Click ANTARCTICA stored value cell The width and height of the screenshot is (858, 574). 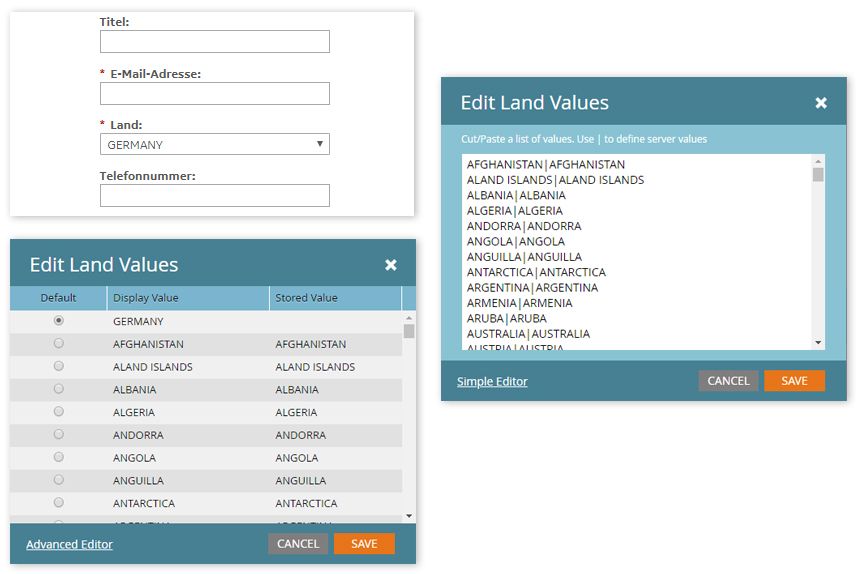pos(335,503)
